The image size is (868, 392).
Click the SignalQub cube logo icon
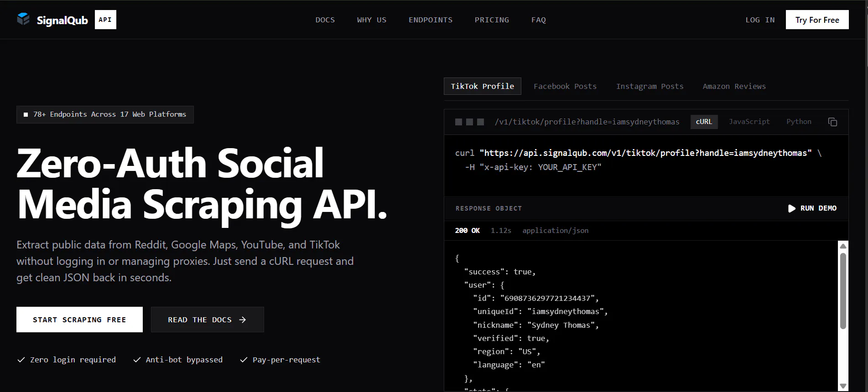click(x=23, y=20)
